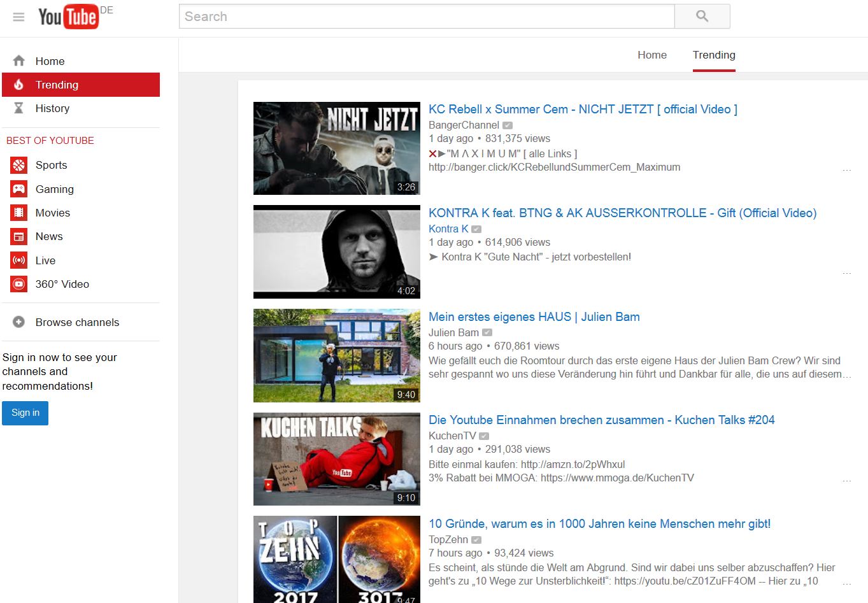This screenshot has width=868, height=603.
Task: Open Die Youtube Einnahmen brechen zusammen title
Action: click(x=602, y=420)
